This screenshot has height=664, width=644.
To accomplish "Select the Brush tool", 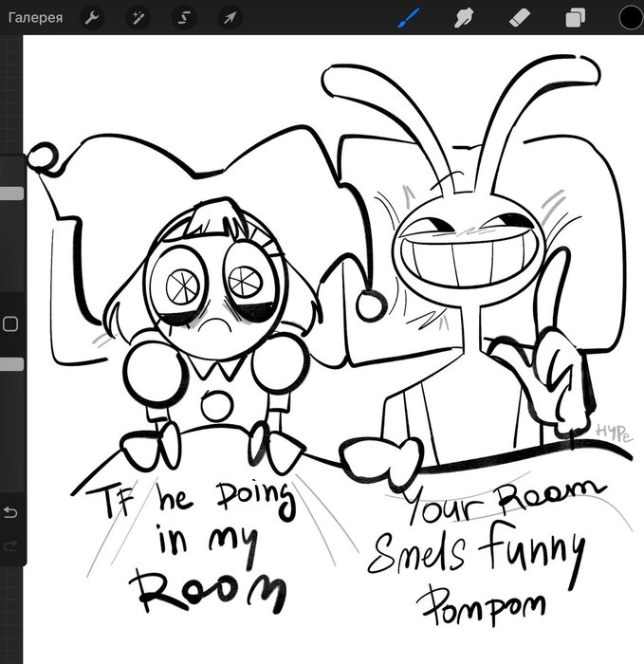I will pyautogui.click(x=409, y=18).
